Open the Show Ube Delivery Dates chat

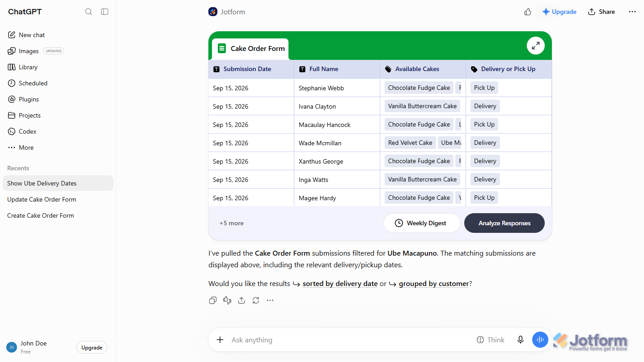click(x=58, y=183)
